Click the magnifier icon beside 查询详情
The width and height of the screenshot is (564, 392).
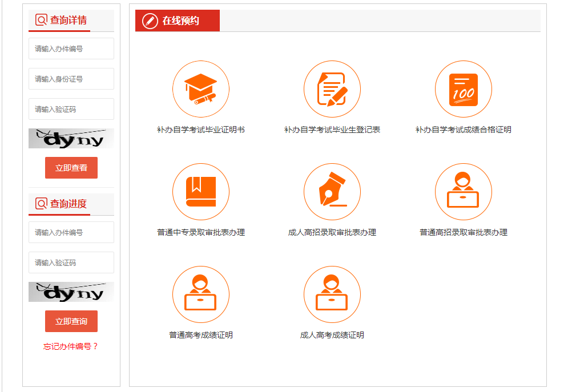(41, 20)
